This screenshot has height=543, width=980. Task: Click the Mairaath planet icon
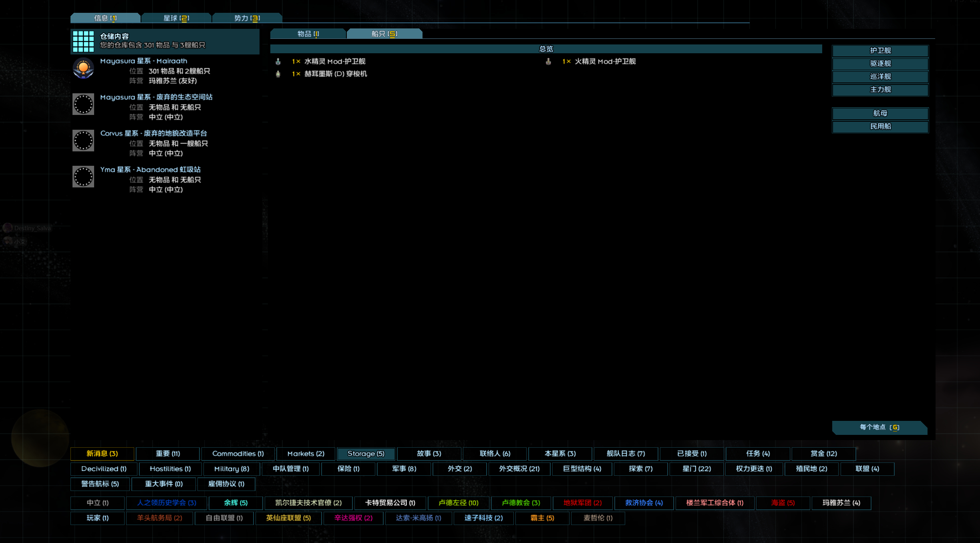83,68
